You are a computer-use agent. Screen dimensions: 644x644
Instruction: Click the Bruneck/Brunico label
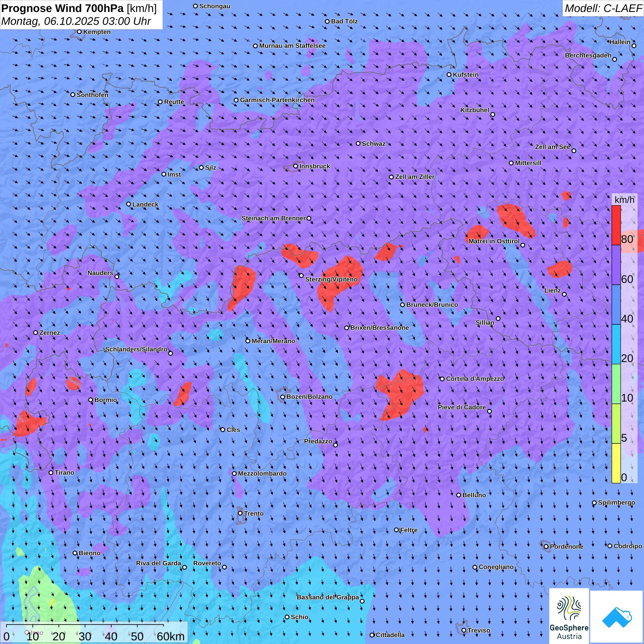pyautogui.click(x=432, y=305)
